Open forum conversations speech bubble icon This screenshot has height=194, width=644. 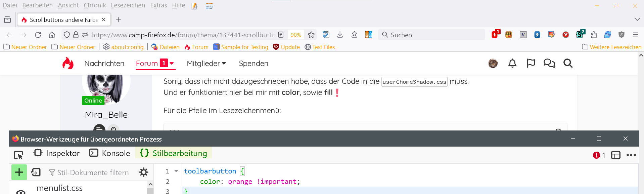(549, 63)
